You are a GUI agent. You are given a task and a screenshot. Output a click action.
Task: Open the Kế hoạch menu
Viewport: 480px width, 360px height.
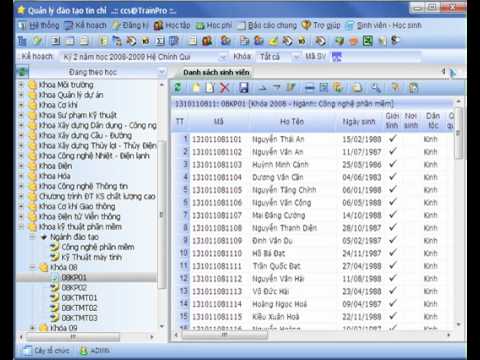pos(85,25)
